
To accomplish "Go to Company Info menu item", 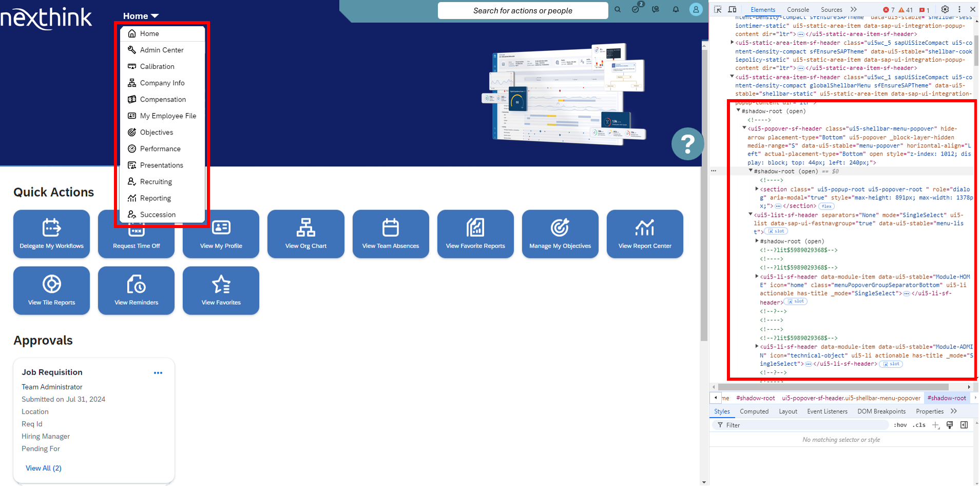I will point(163,83).
